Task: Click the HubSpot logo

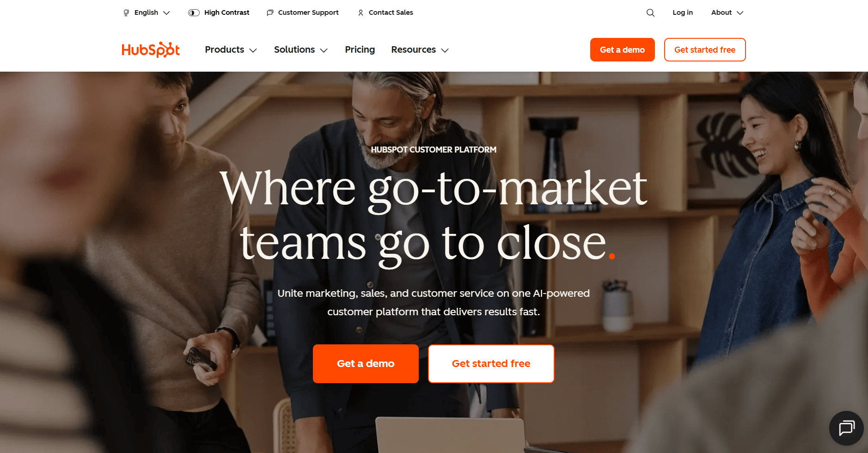Action: (151, 49)
